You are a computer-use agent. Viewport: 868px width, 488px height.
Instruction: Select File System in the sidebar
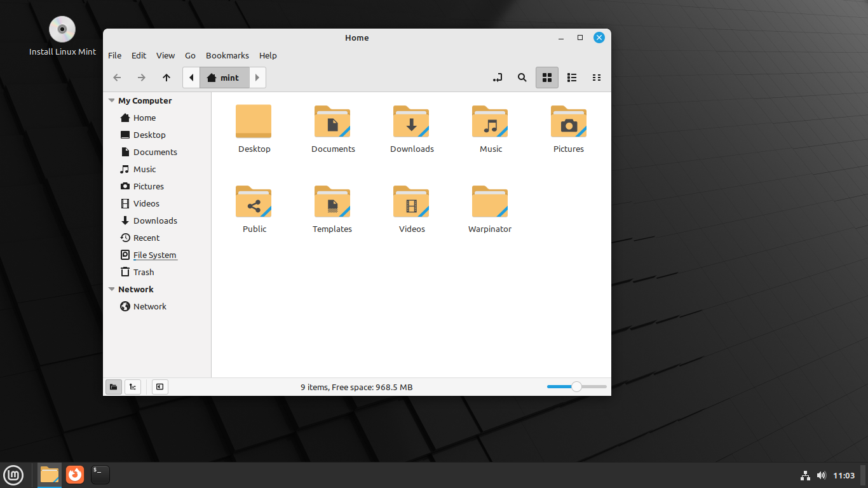click(154, 255)
